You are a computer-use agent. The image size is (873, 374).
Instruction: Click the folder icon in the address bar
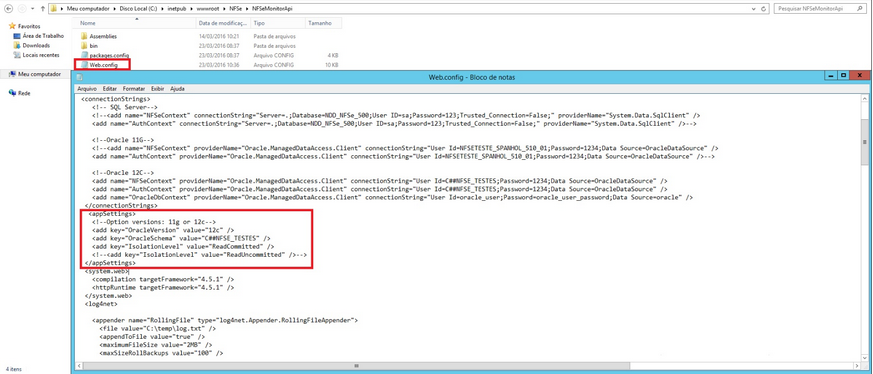pos(53,9)
